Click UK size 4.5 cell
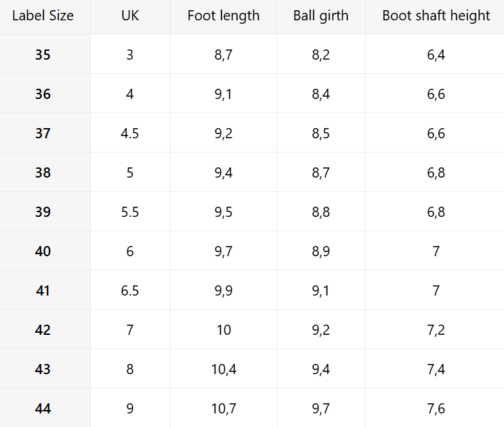The height and width of the screenshot is (427, 504). click(x=129, y=134)
